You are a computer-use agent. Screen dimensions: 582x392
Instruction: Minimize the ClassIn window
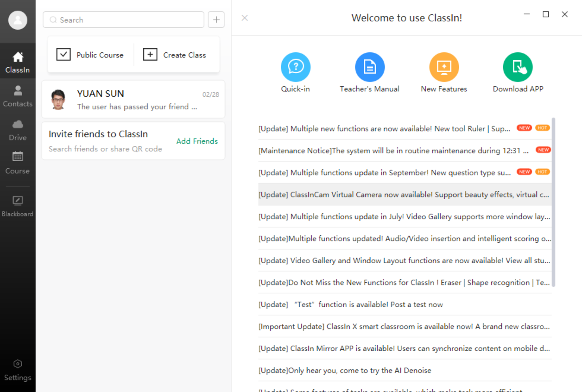tap(527, 14)
